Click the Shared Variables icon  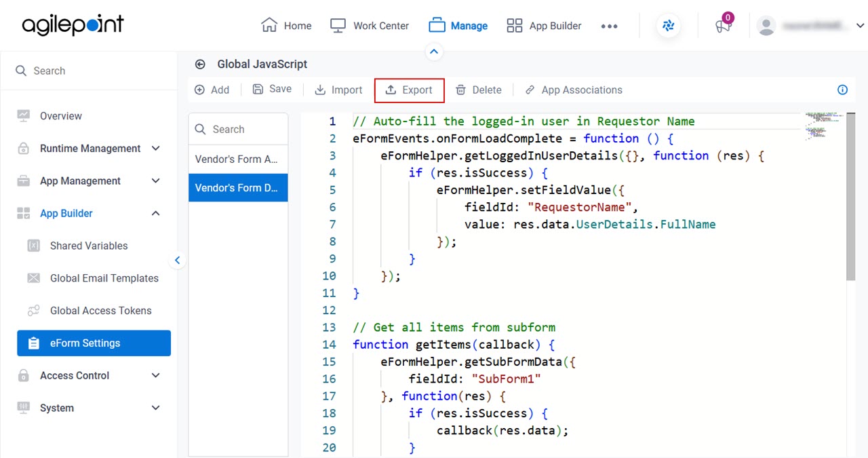[x=33, y=246]
